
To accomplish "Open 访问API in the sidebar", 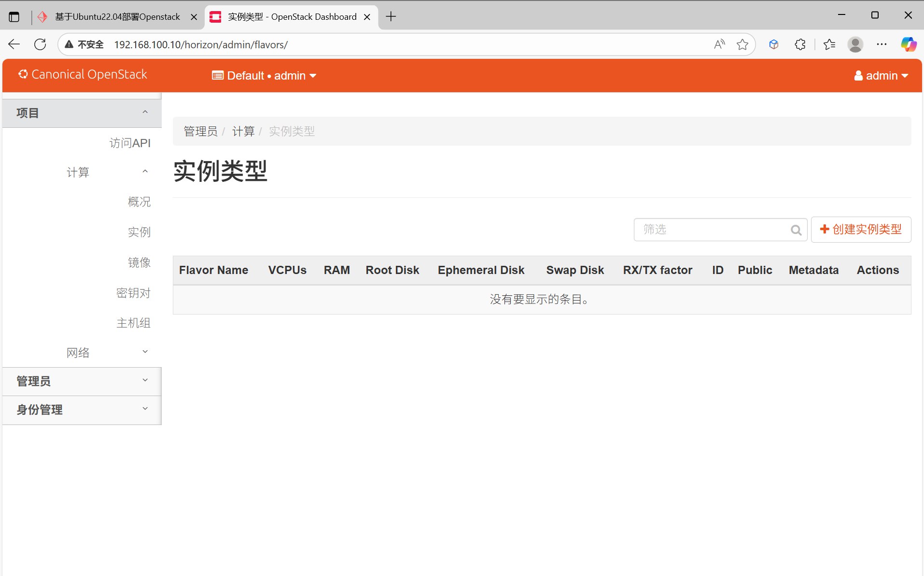I will (130, 143).
